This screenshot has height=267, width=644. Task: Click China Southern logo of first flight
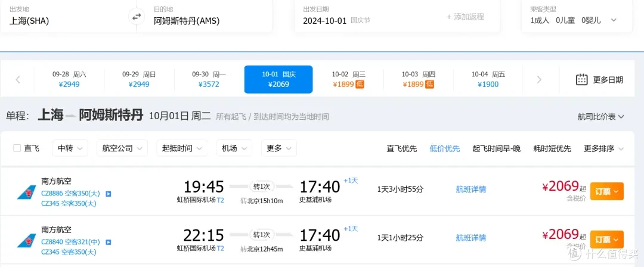[x=26, y=193]
